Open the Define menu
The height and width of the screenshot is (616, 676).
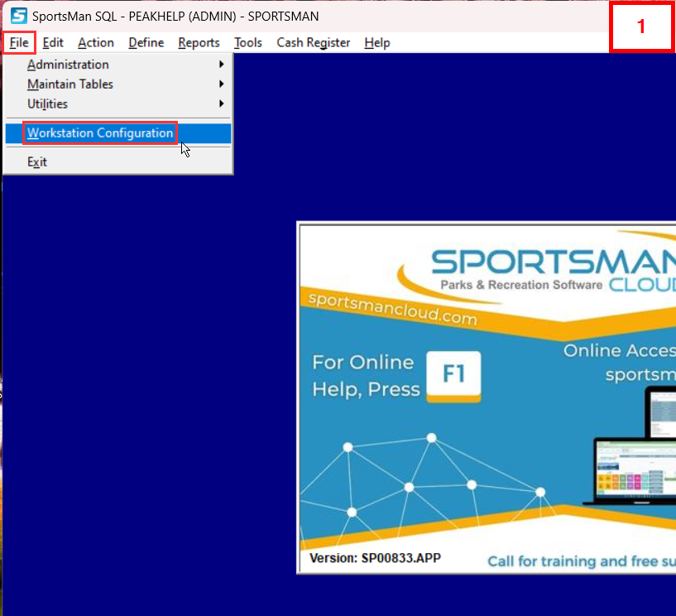(146, 42)
